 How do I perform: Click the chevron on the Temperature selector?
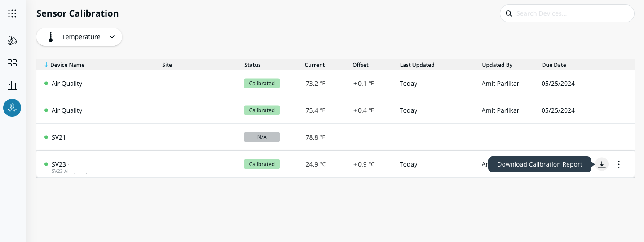click(112, 37)
